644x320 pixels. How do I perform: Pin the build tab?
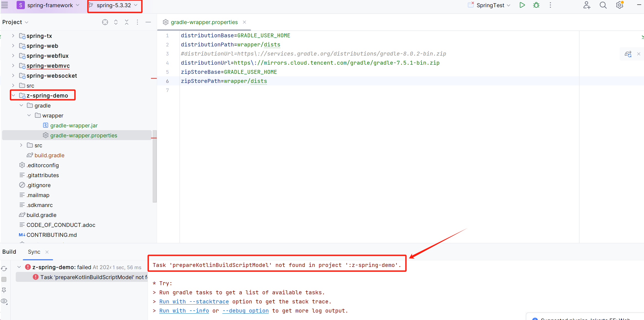[4, 290]
